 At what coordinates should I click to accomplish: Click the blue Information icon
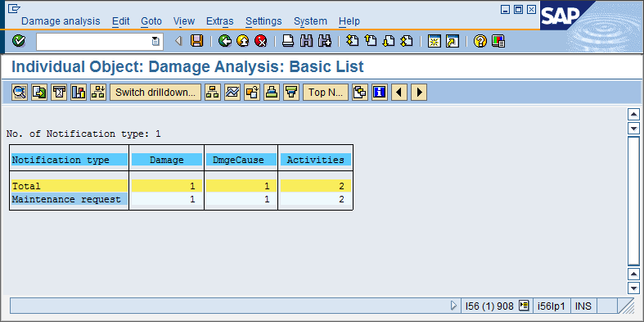pos(380,93)
